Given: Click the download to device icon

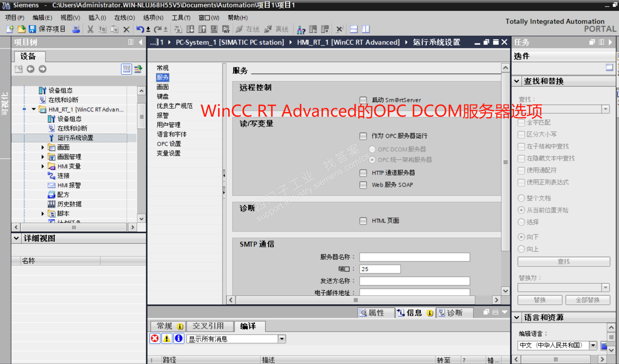Looking at the screenshot, I should pos(190,29).
